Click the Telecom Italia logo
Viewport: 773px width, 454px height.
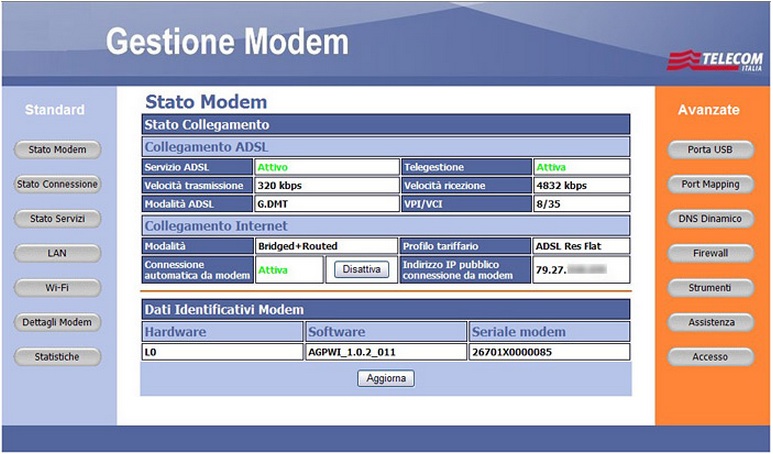coord(714,60)
